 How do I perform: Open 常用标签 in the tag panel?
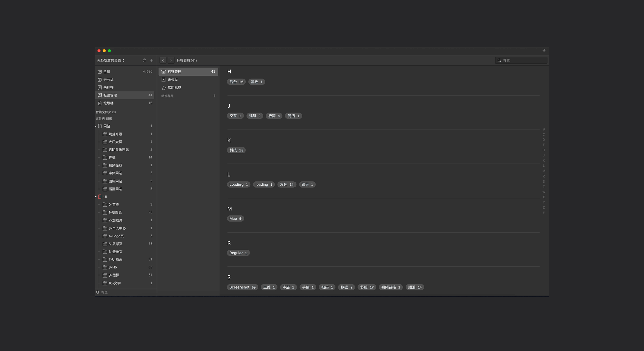coord(188,88)
